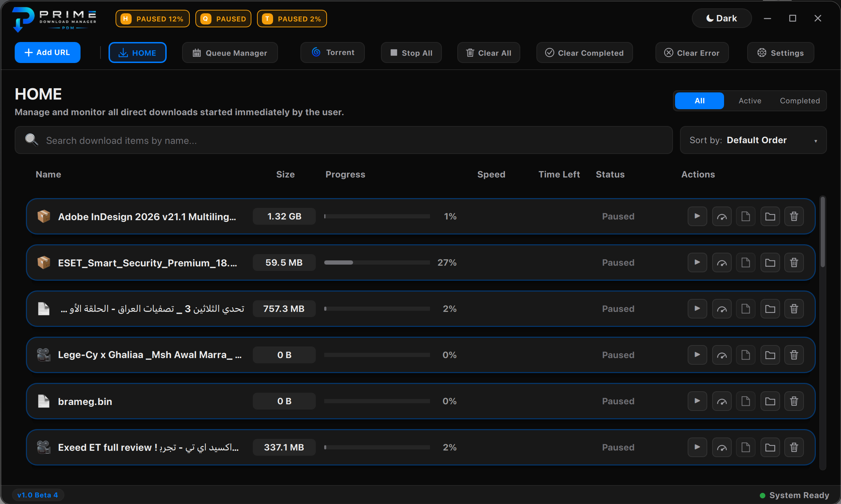Delete the Exeed ET full review download
841x504 pixels.
[794, 447]
